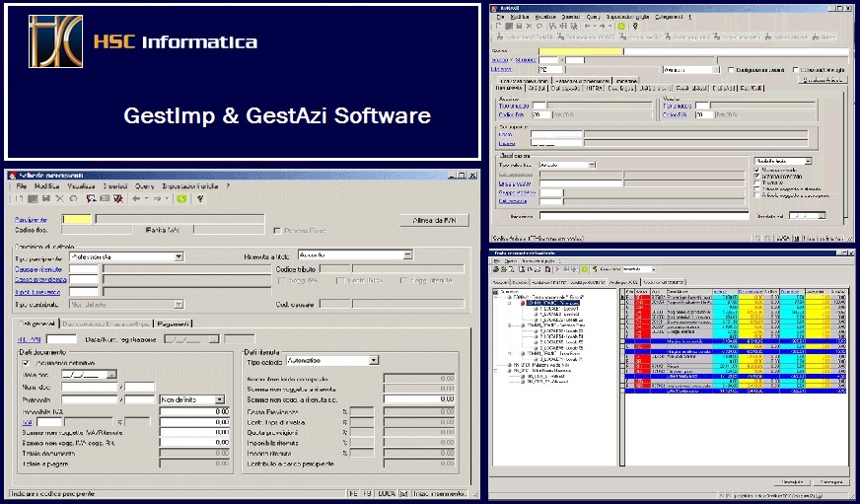Image resolution: width=860 pixels, height=504 pixels.
Task: Click the Delete X icon in Schede percipienti toolbar
Action: click(x=60, y=198)
